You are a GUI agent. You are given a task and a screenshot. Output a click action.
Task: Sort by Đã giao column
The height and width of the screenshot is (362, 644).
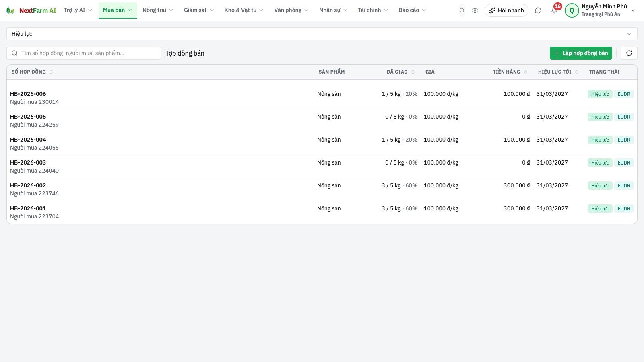pyautogui.click(x=400, y=72)
